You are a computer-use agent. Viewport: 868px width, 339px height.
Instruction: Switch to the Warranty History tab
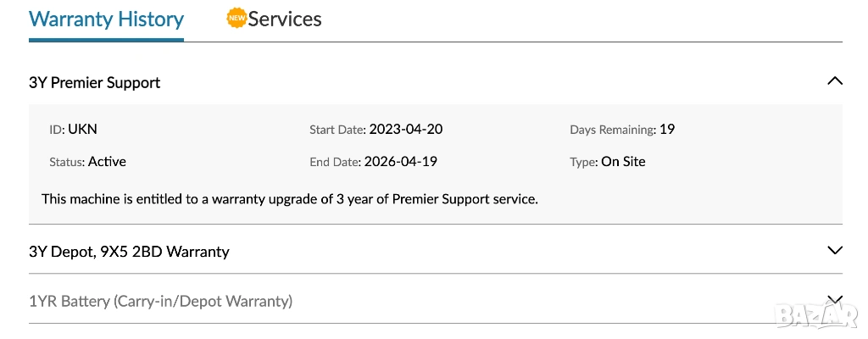tap(106, 19)
